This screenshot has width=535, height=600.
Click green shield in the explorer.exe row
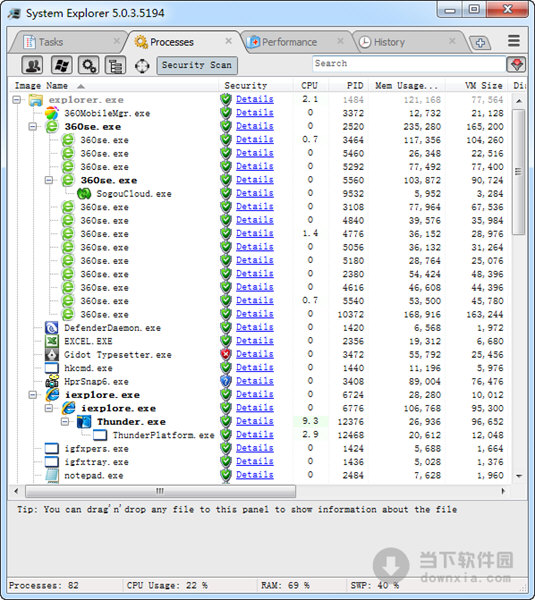[x=226, y=99]
